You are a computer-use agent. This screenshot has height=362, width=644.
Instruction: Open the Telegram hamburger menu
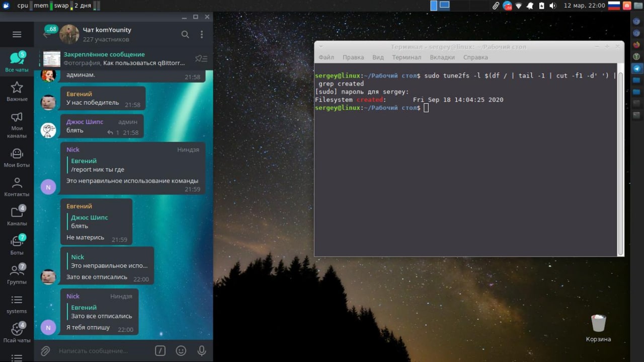17,34
